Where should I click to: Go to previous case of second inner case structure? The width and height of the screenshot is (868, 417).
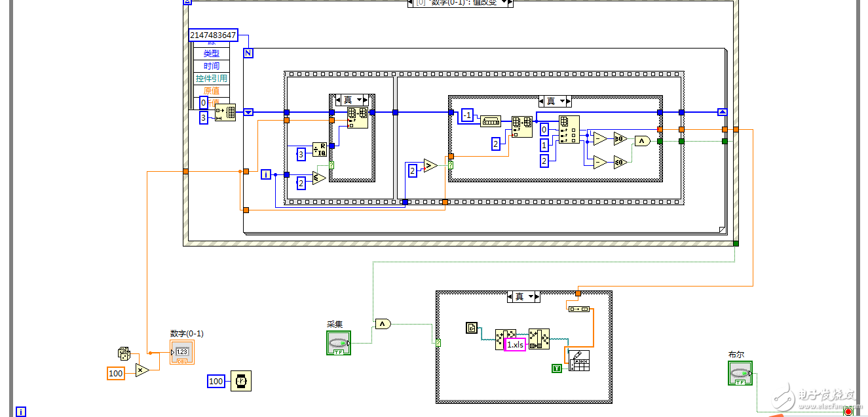(542, 101)
